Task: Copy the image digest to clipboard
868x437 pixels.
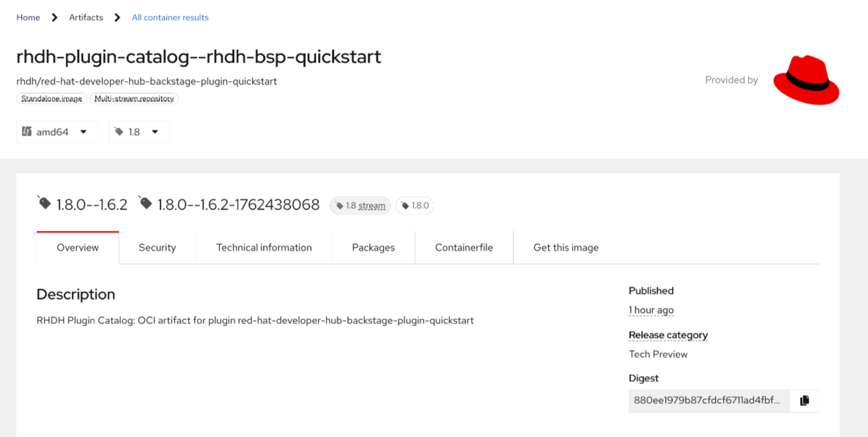Action: coord(804,400)
